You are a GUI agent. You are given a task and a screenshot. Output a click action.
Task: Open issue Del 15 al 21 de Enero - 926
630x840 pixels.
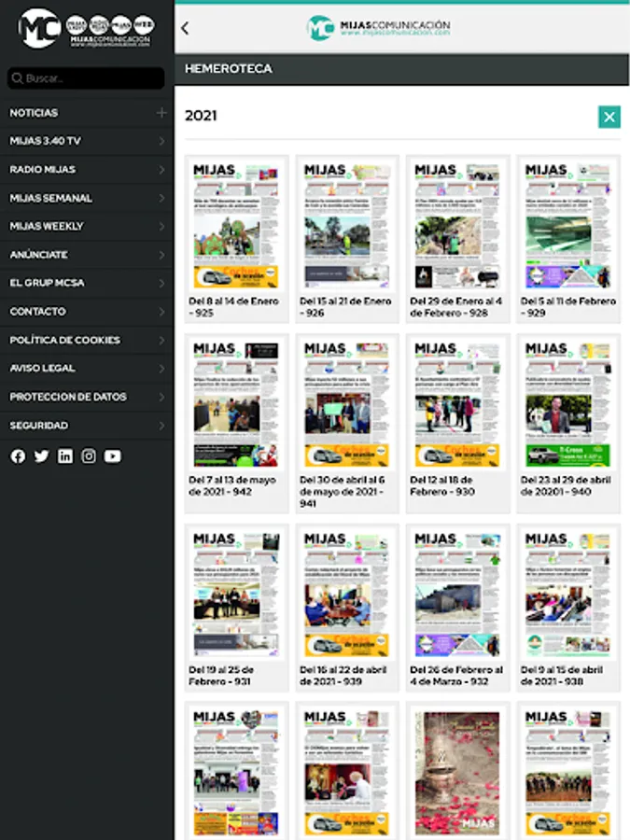tap(347, 239)
